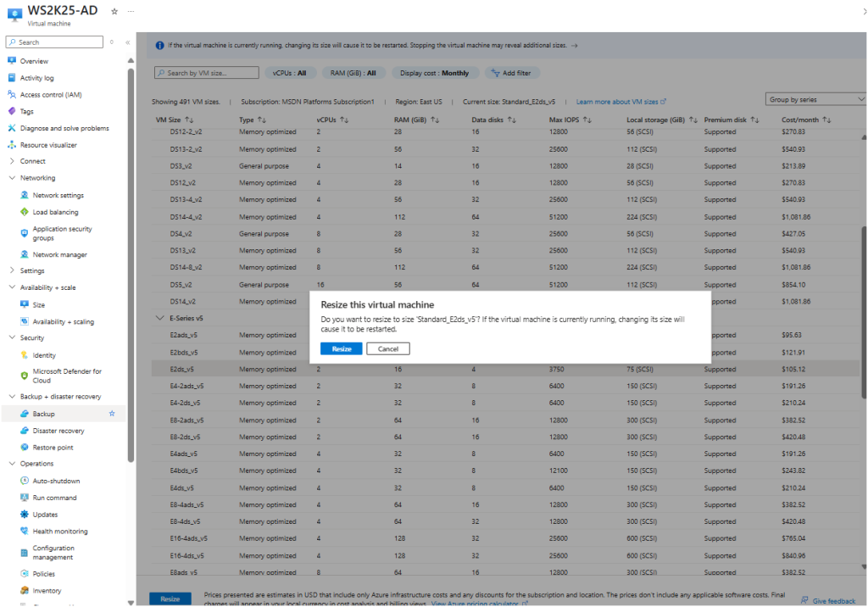Open the Group by series dropdown

coord(815,99)
